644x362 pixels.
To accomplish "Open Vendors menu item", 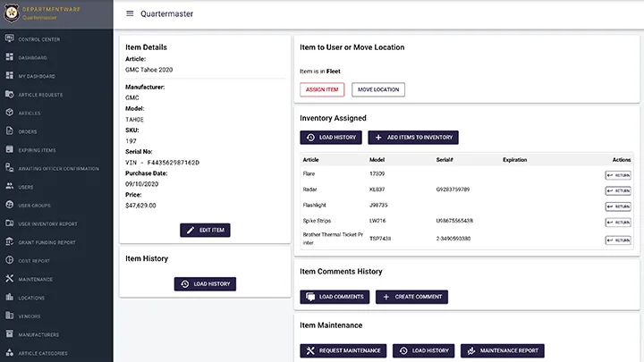I will [30, 316].
